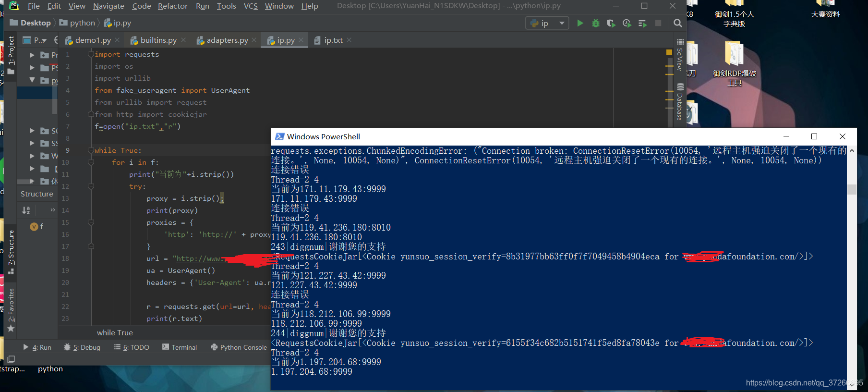
Task: Toggle the tool window bars in the bottom-left corner
Action: pos(11,359)
